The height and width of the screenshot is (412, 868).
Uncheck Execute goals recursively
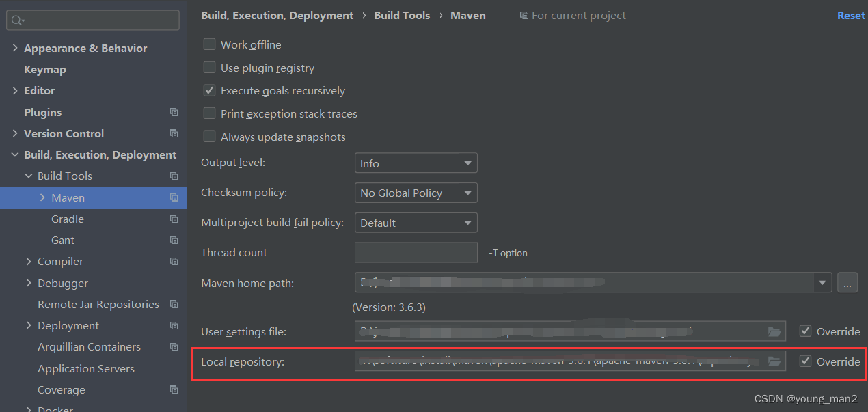coord(210,90)
